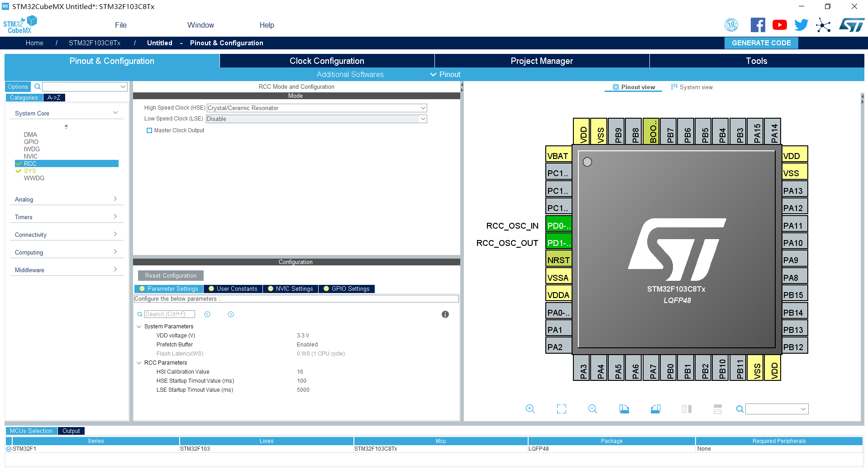Collapse the System Parameters group

tap(139, 327)
